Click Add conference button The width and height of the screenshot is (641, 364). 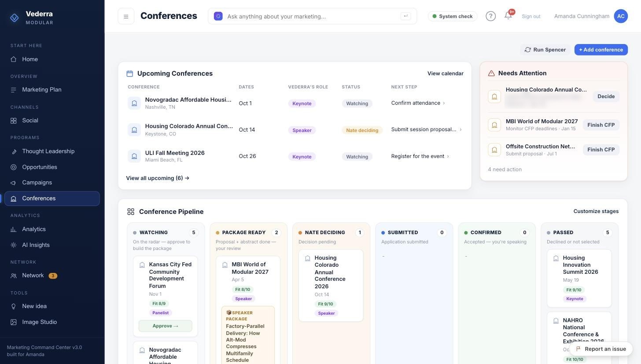click(601, 50)
